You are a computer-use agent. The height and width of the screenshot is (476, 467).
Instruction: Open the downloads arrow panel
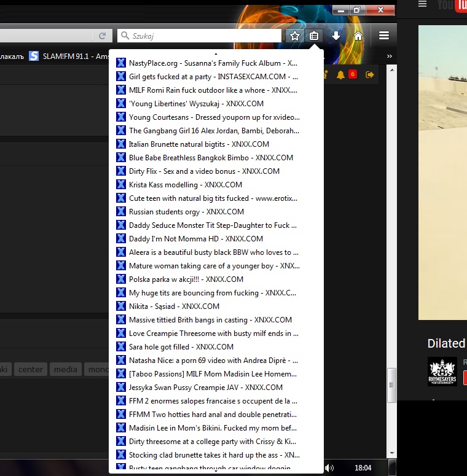pyautogui.click(x=336, y=36)
